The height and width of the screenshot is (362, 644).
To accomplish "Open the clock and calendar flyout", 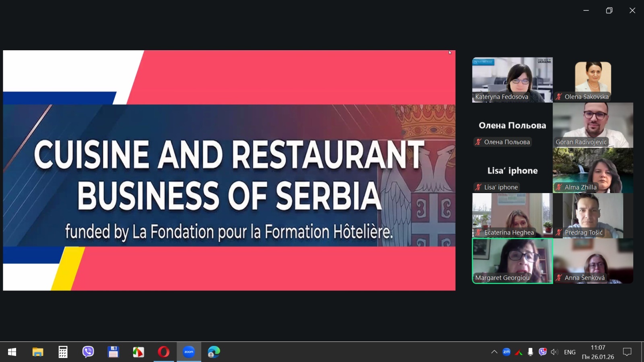I will tap(598, 352).
